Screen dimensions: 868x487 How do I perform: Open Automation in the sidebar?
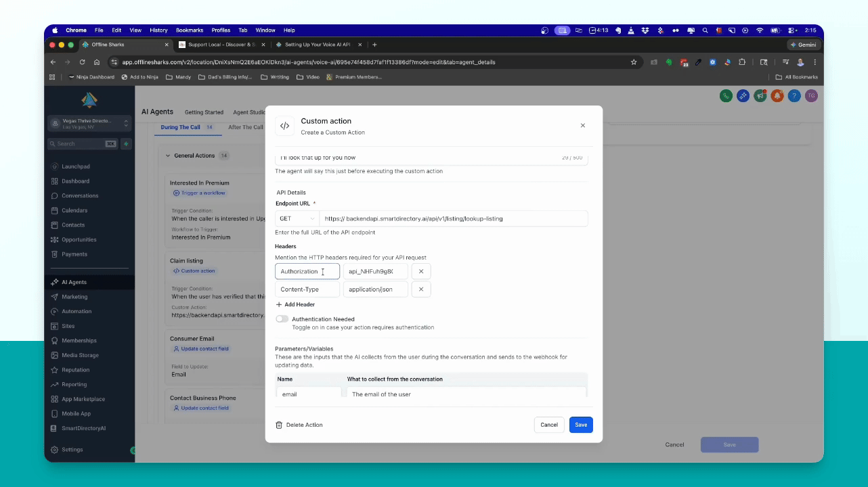77,311
